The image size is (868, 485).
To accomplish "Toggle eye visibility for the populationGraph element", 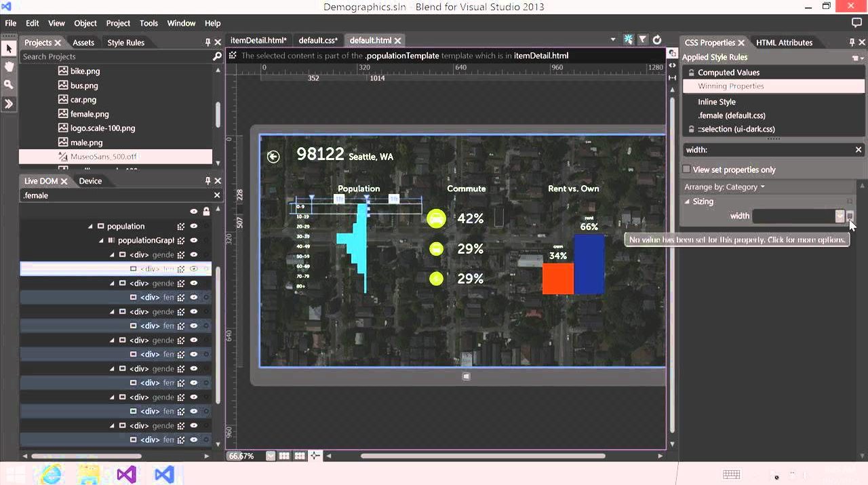I will pyautogui.click(x=194, y=241).
